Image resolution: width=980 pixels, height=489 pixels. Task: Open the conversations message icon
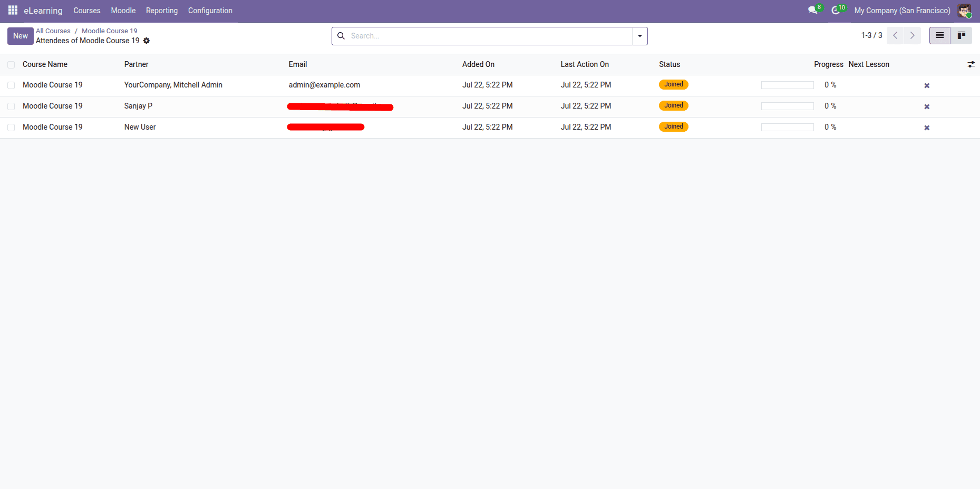(x=813, y=10)
